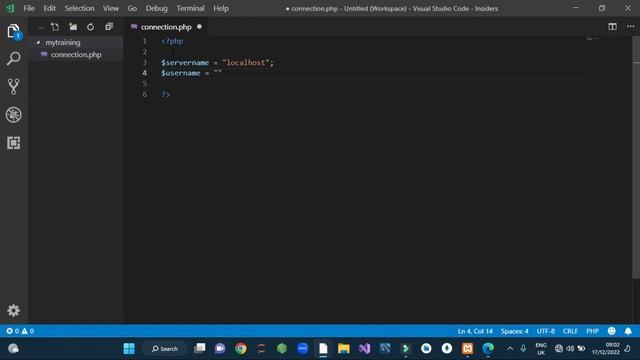The height and width of the screenshot is (360, 640).
Task: Open the clock and date panel
Action: point(606,349)
